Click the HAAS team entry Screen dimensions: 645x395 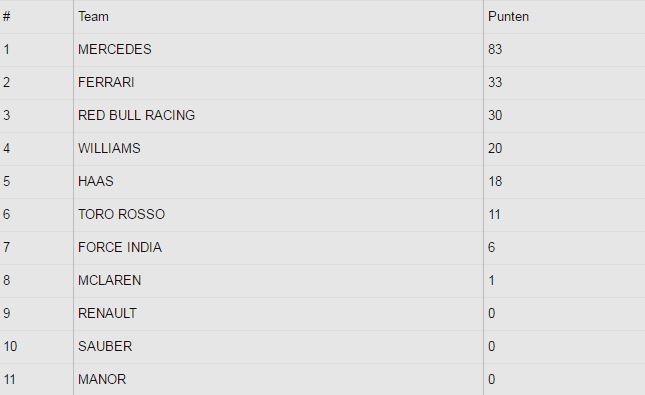pyautogui.click(x=95, y=181)
